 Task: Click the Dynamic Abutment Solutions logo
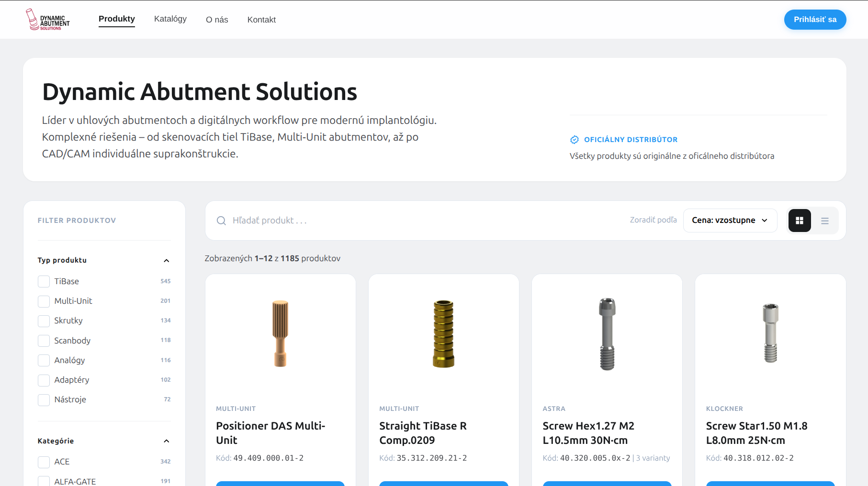[47, 20]
